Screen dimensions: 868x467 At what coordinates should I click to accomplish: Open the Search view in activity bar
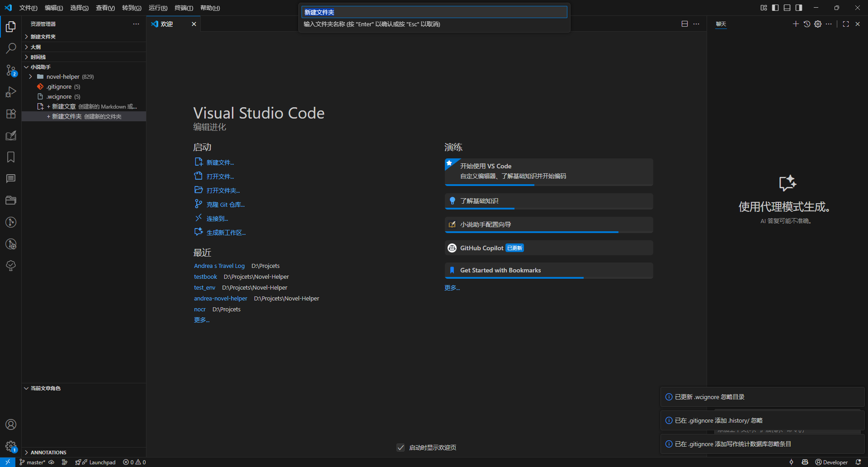[11, 48]
